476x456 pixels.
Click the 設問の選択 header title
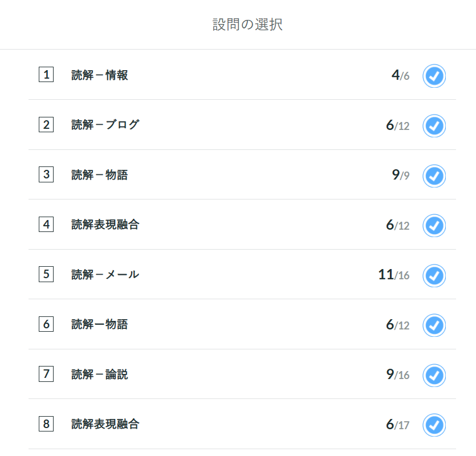[247, 25]
